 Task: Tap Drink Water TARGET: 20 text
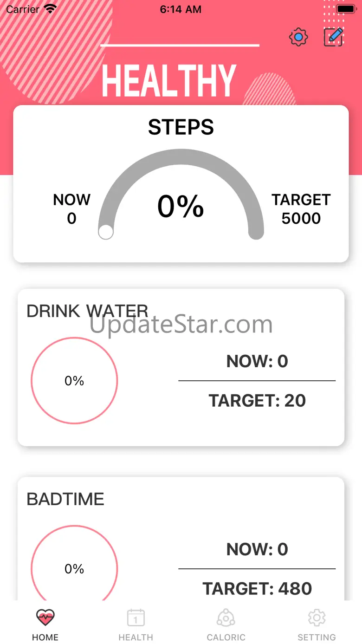coord(257,400)
